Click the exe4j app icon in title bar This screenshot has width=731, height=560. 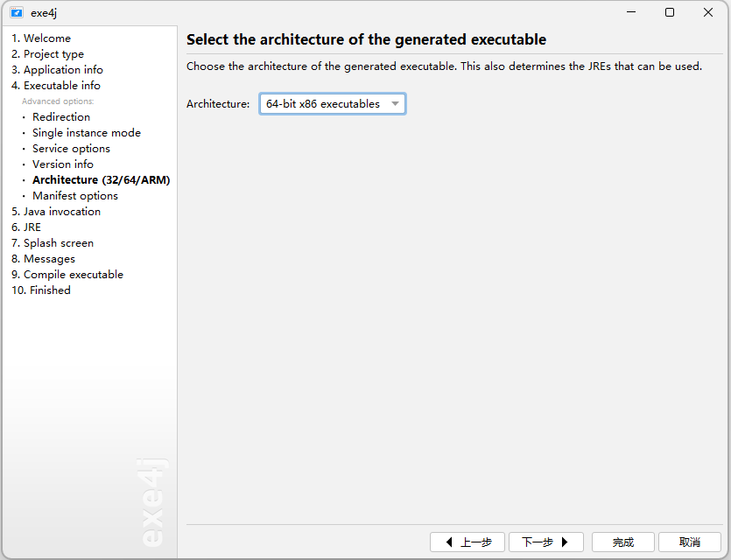click(16, 12)
